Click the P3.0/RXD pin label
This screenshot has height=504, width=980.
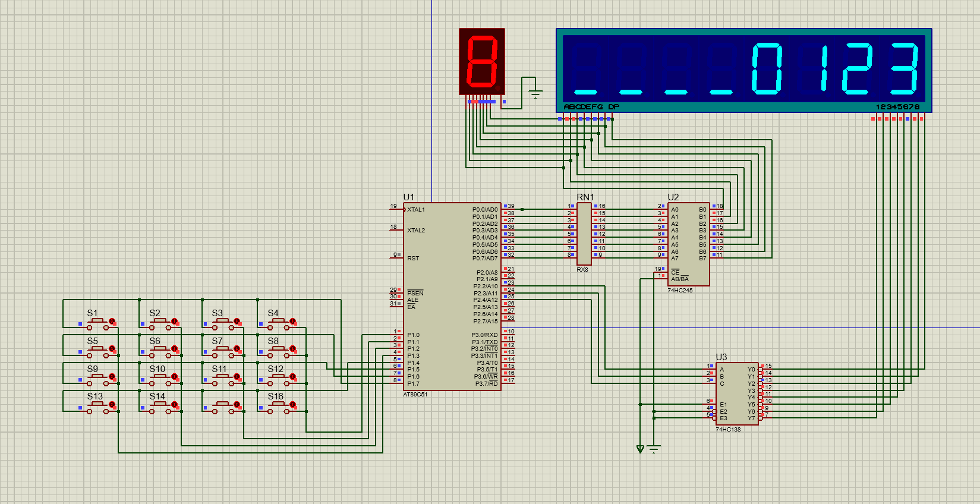click(485, 335)
